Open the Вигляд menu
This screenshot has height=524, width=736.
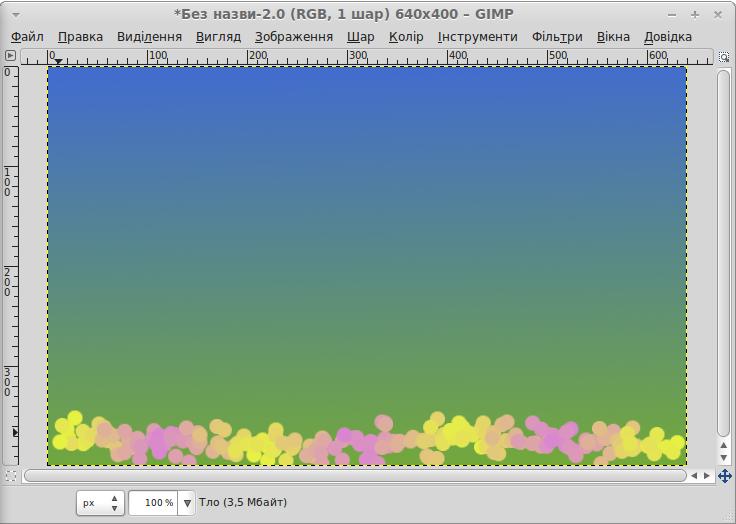click(x=218, y=37)
